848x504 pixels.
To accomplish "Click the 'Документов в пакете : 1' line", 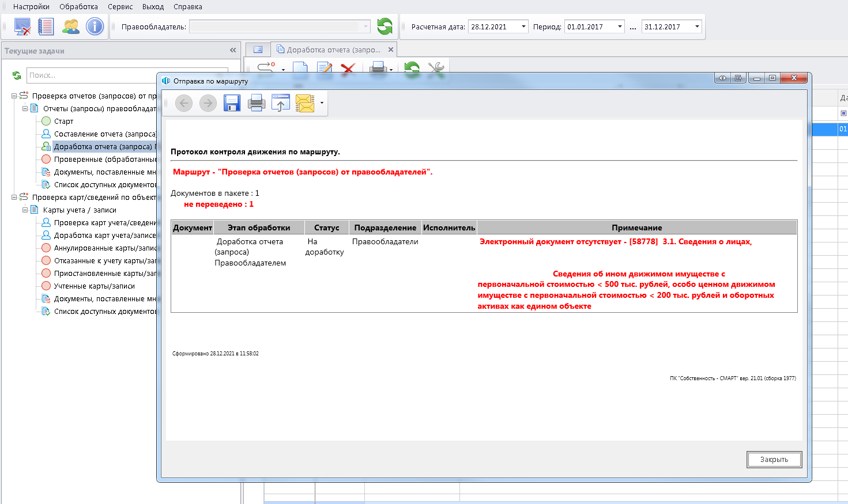I will (x=215, y=194).
